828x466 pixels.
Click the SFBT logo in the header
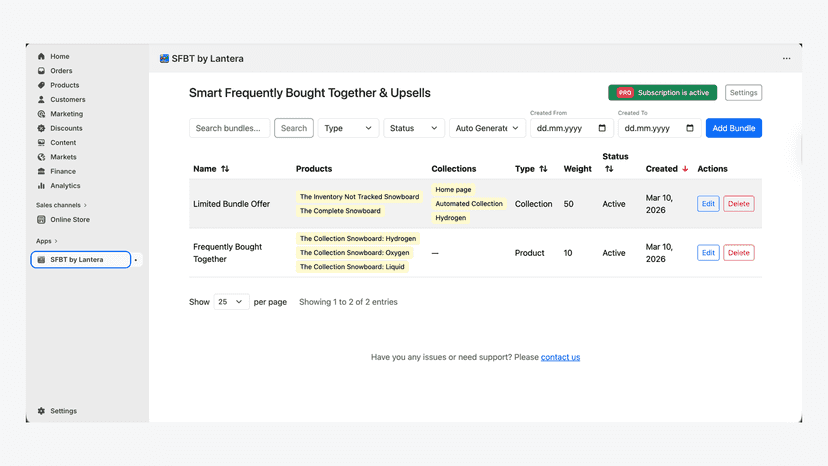[164, 59]
